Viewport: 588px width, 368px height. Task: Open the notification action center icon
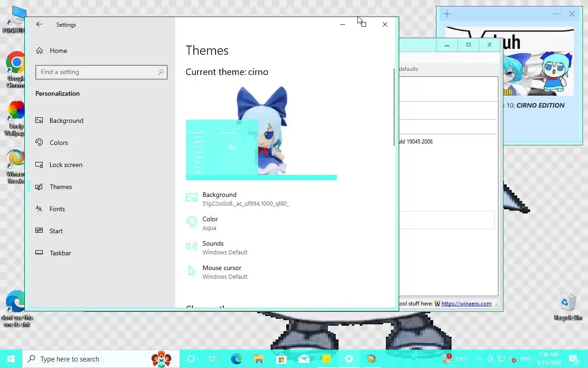pos(573,359)
